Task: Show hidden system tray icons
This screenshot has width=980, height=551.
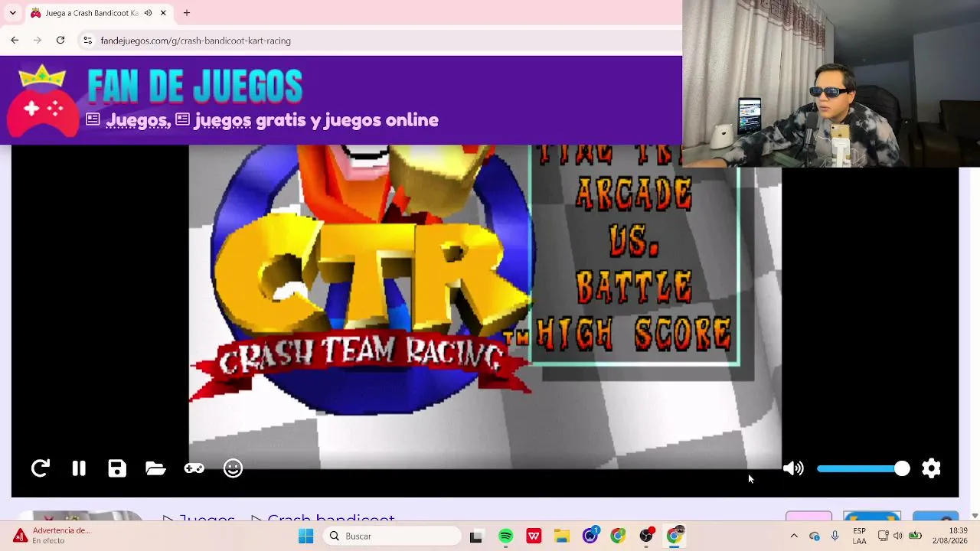Action: (794, 536)
